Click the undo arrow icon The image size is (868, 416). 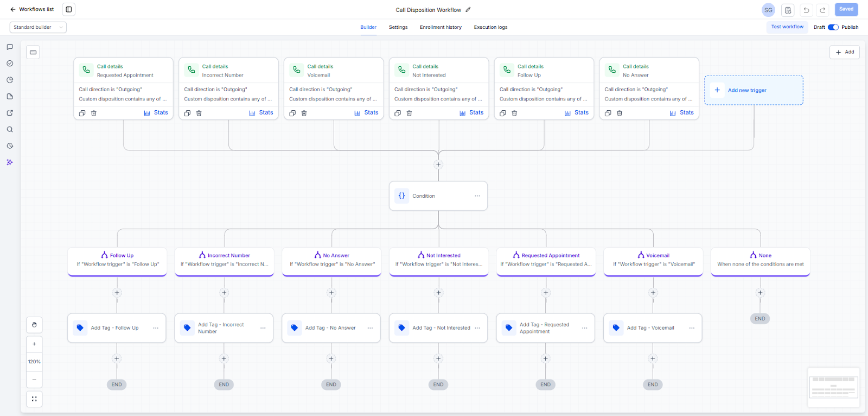(x=806, y=10)
